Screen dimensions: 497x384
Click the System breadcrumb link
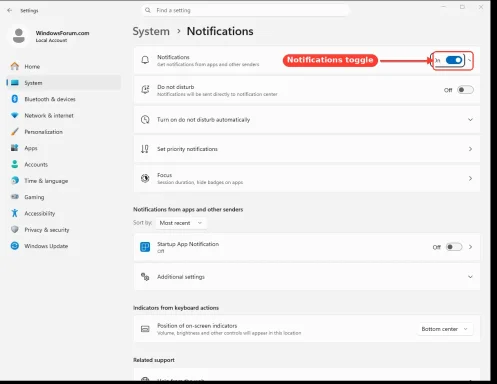tap(151, 31)
